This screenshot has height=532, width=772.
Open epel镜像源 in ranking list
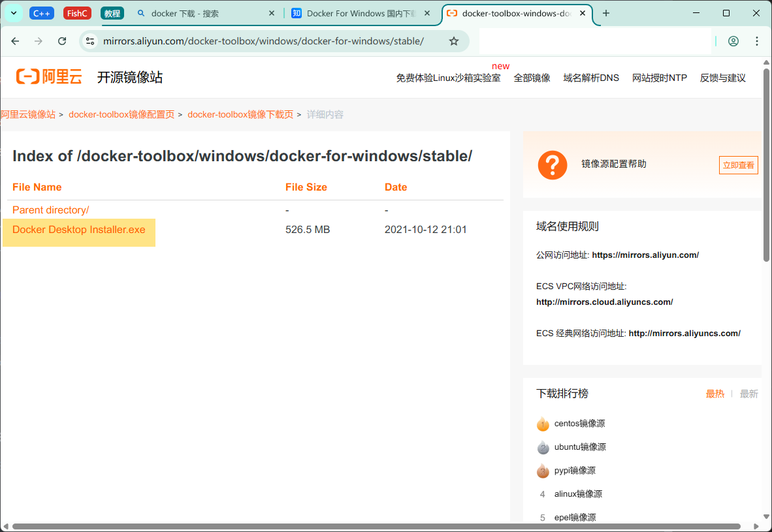575,517
